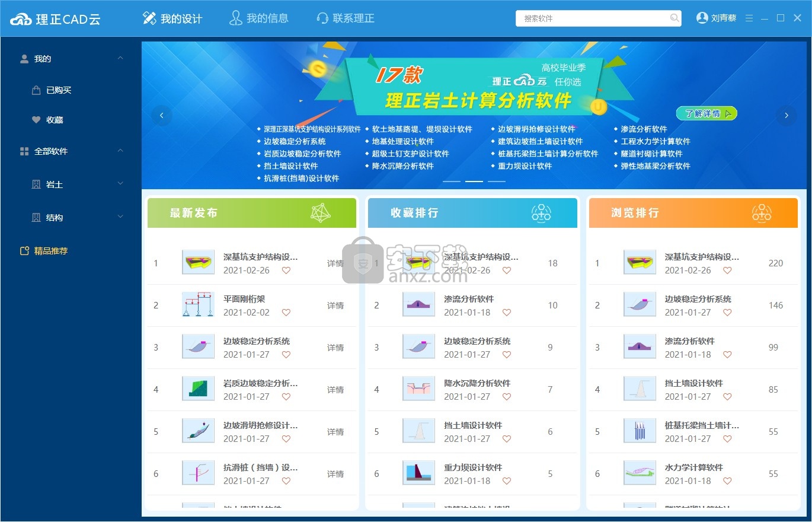Expand the 结构 category
The image size is (812, 522).
point(120,217)
